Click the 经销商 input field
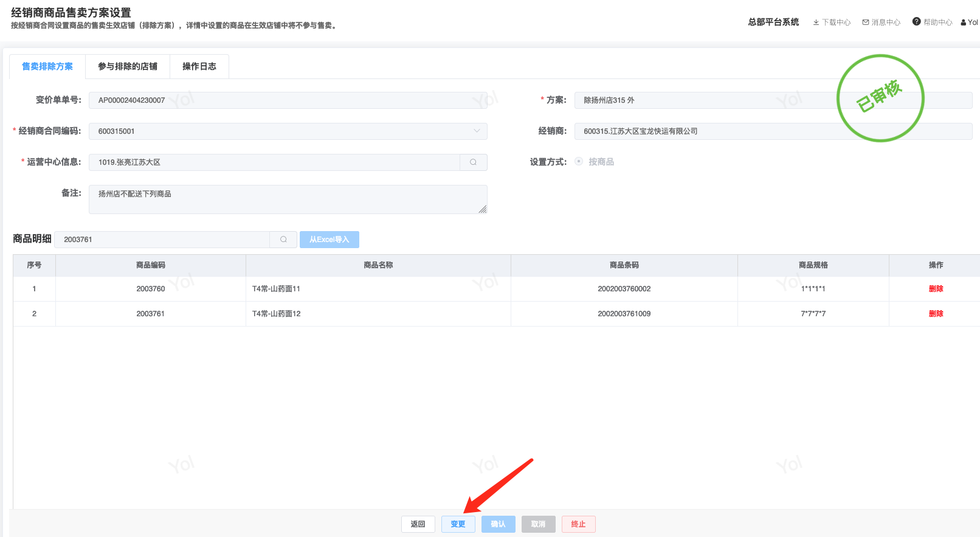The width and height of the screenshot is (980, 537). [773, 131]
